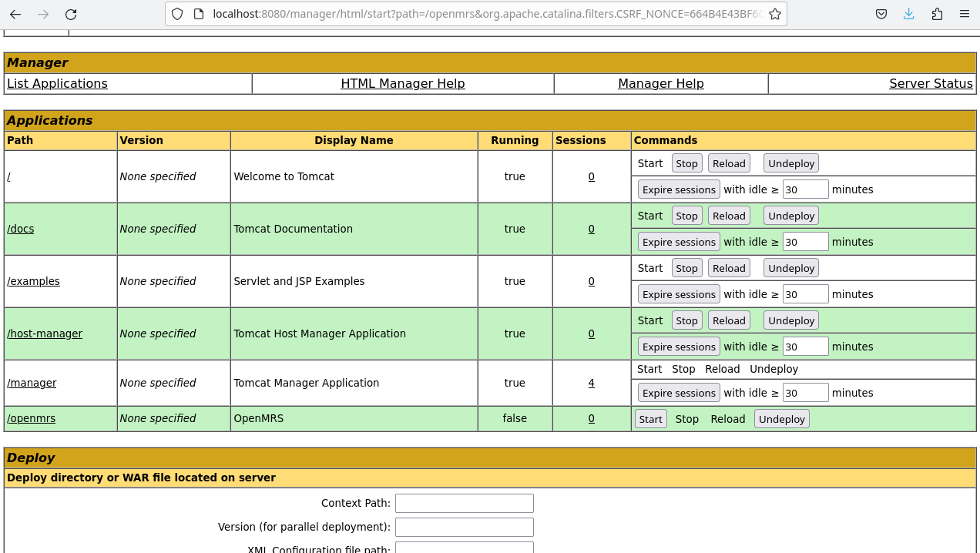This screenshot has height=553, width=980.
Task: Open the /host-manager path link
Action: coord(45,333)
